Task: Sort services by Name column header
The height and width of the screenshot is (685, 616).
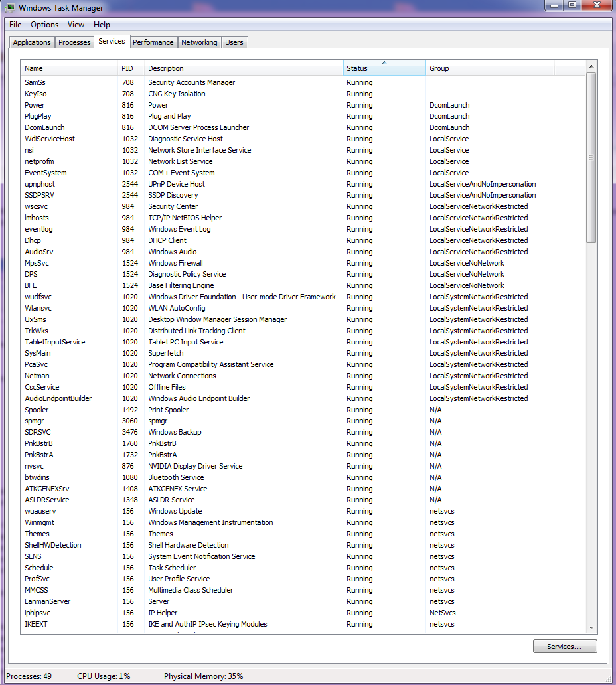Action: (x=69, y=68)
